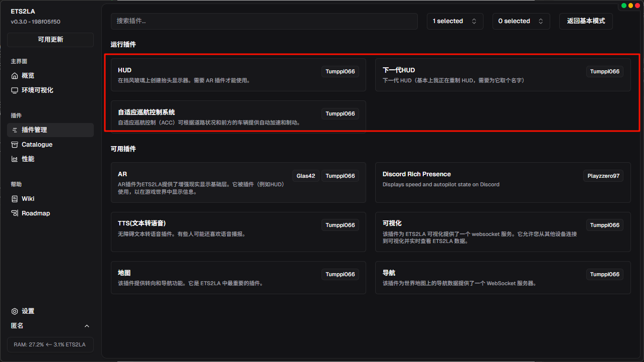Expand the 匿名 account chevron
This screenshot has width=644, height=362.
(x=87, y=326)
